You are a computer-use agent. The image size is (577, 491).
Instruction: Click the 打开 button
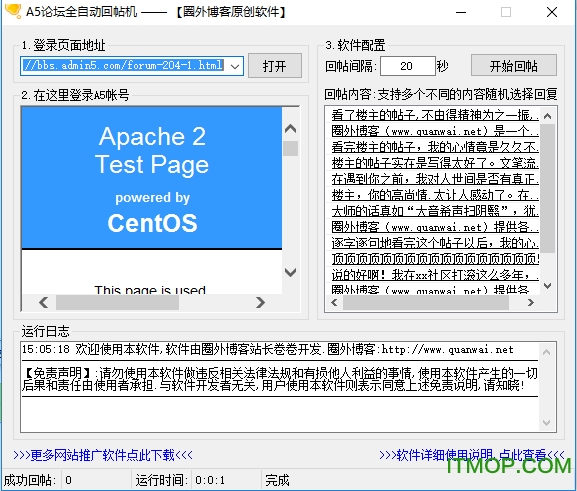[275, 66]
